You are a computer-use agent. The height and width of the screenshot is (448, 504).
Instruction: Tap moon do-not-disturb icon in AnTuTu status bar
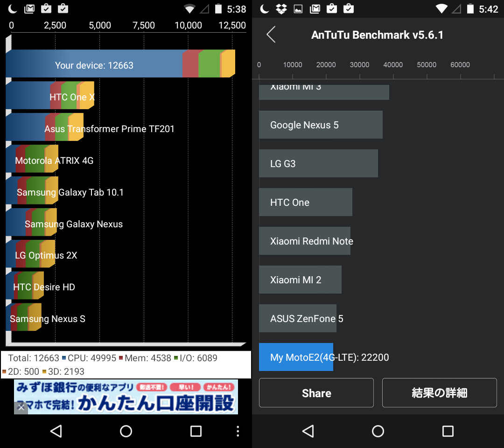264,9
